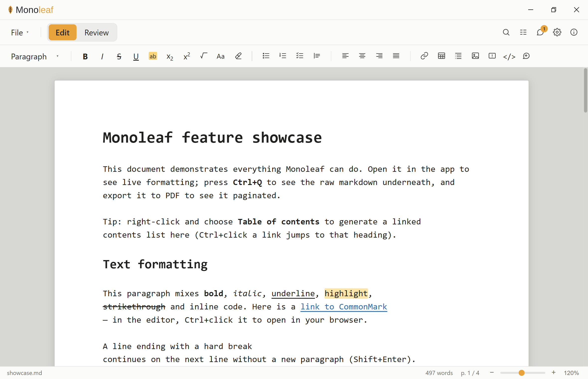This screenshot has height=379, width=588.
Task: Clear formatting with the eraser icon
Action: (238, 56)
